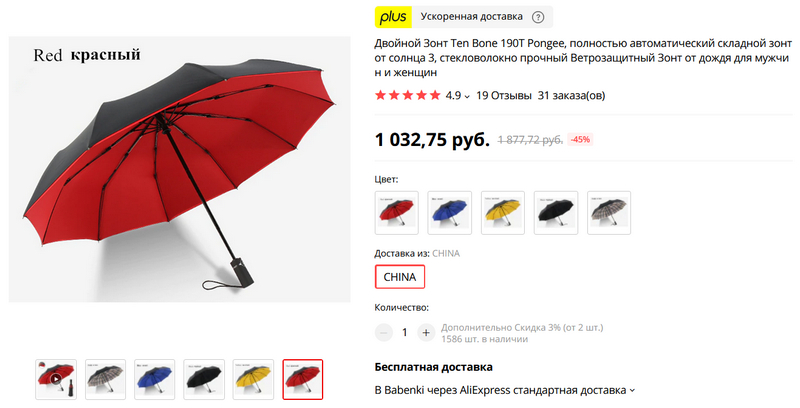Expand the AliExpress standard delivery options
Image resolution: width=800 pixels, height=408 pixels.
(633, 391)
